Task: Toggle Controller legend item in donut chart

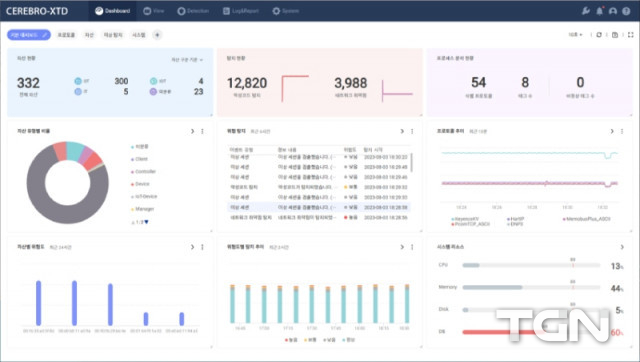Action: [143, 171]
